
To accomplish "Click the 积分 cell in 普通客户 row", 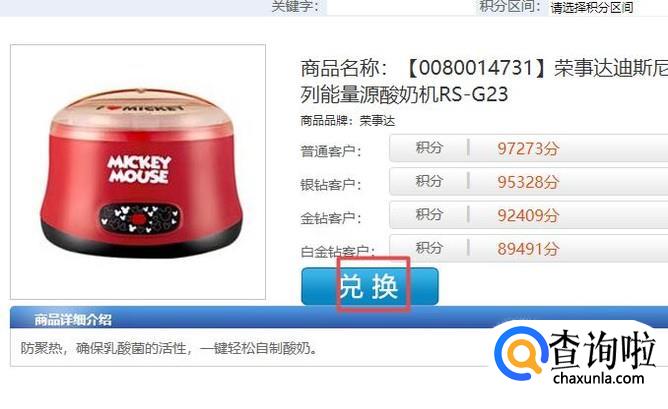I will coord(429,148).
